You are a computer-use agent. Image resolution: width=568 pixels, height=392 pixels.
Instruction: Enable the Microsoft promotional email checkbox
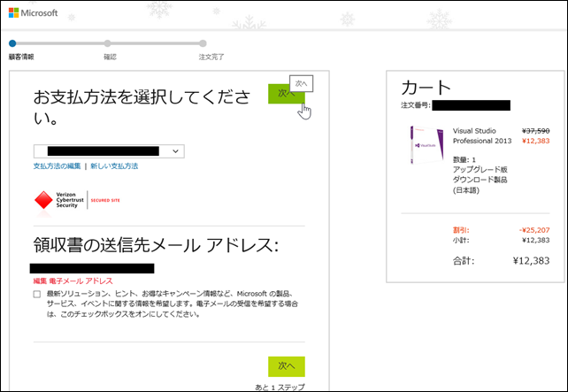(x=36, y=294)
